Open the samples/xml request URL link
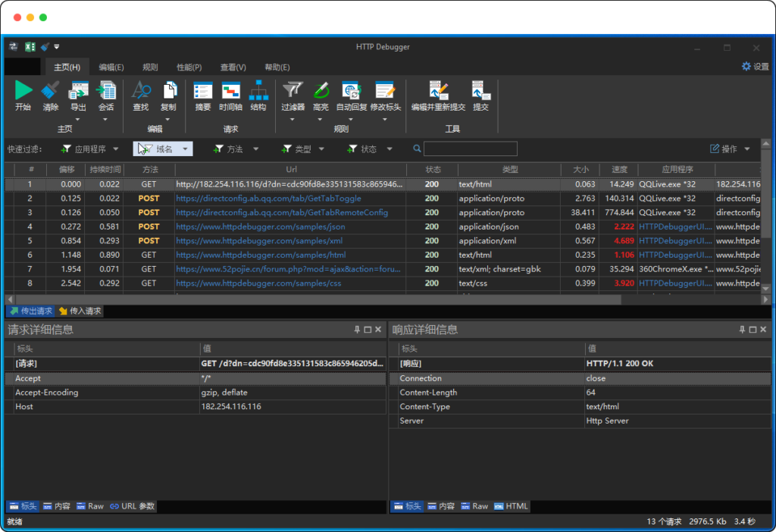This screenshot has width=776, height=532. coord(259,240)
